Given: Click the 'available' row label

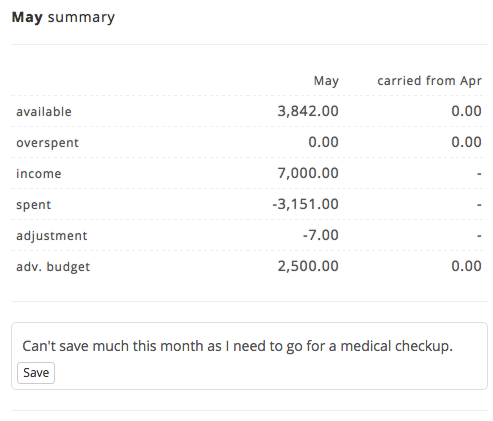Looking at the screenshot, I should (44, 111).
